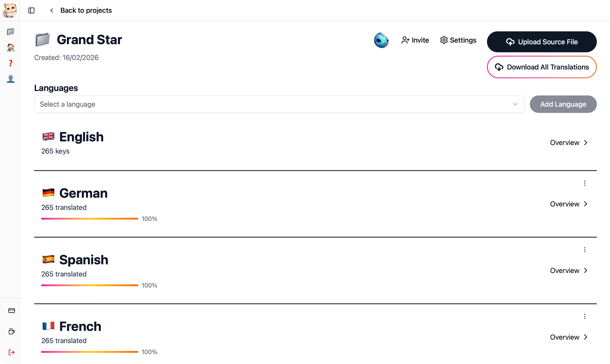This screenshot has width=610, height=364.
Task: Open Help via the red question mark icon
Action: 10,63
